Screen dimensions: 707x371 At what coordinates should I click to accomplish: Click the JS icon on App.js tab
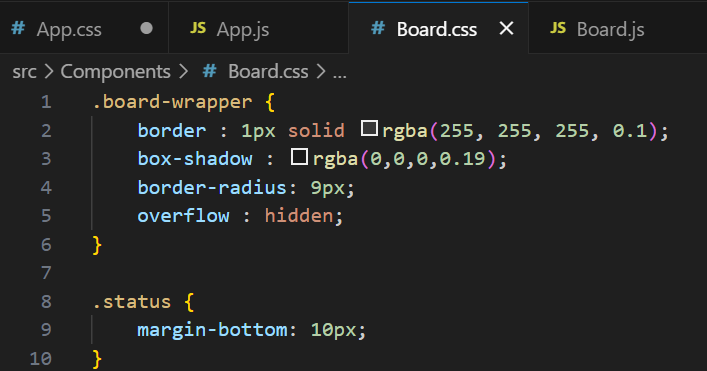point(198,28)
